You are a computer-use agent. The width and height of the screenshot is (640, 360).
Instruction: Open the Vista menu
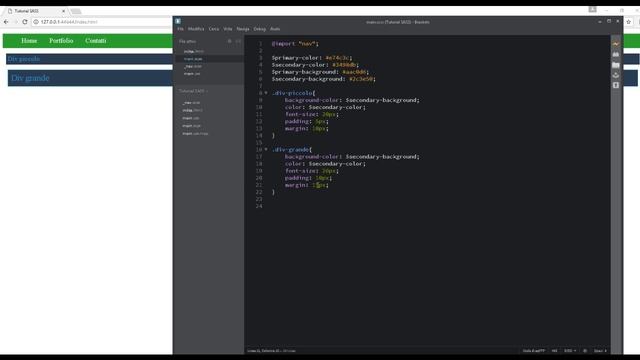pyautogui.click(x=228, y=29)
